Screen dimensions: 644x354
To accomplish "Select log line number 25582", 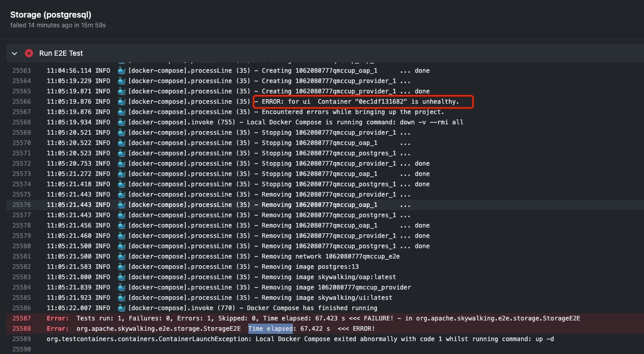I will (x=22, y=267).
